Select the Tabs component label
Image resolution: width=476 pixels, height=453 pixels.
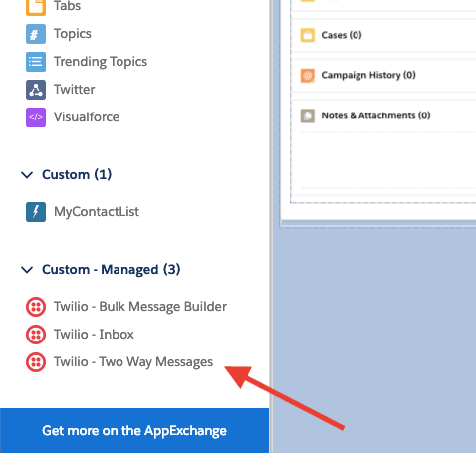tap(67, 6)
